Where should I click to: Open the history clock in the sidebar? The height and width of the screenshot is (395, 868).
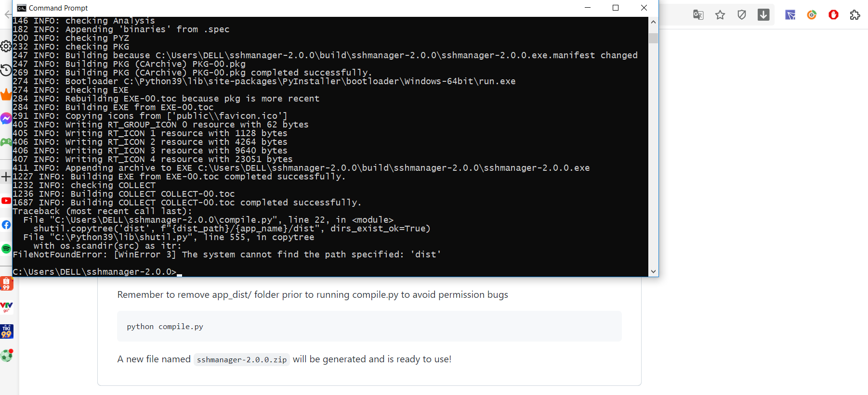[6, 70]
